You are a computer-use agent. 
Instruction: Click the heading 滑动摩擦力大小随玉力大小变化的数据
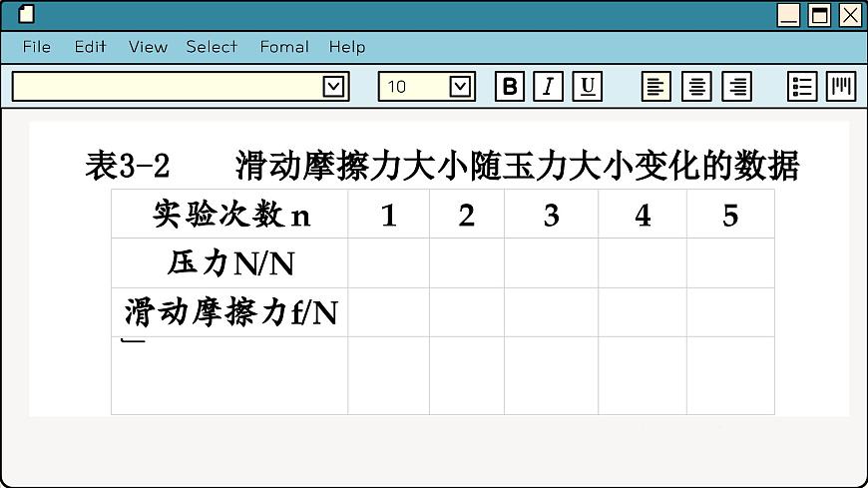(518, 166)
